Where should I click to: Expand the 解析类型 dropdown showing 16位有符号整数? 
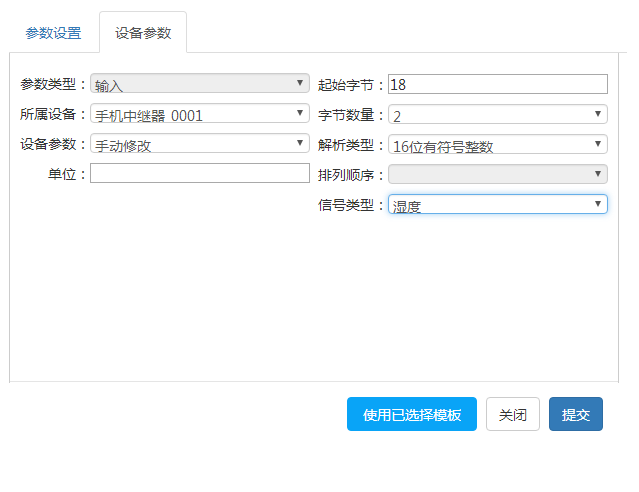(x=498, y=144)
